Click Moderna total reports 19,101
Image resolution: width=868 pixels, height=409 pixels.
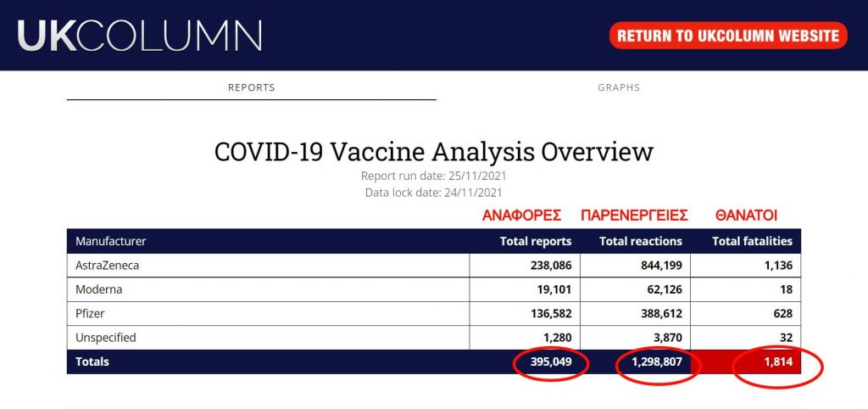tap(554, 289)
